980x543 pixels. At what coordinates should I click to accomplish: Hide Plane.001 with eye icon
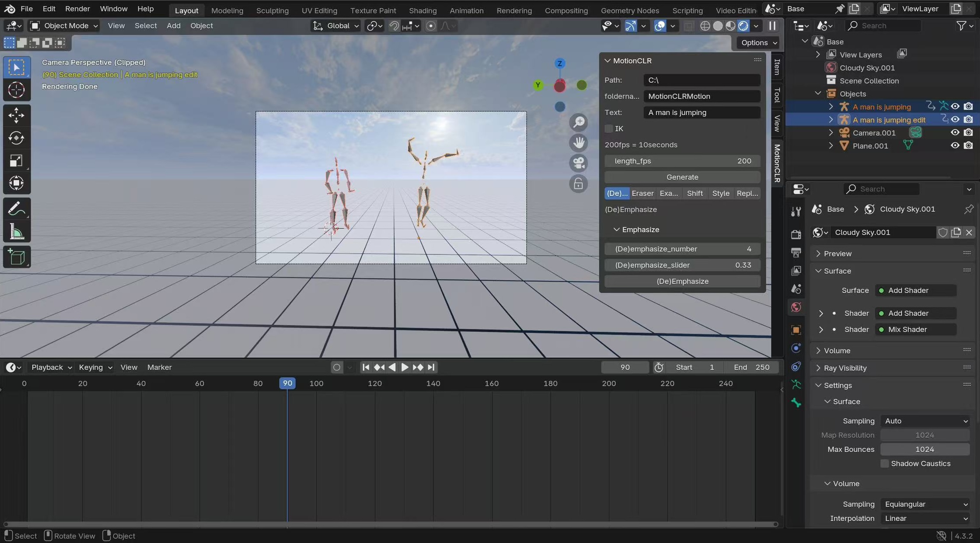(x=955, y=145)
